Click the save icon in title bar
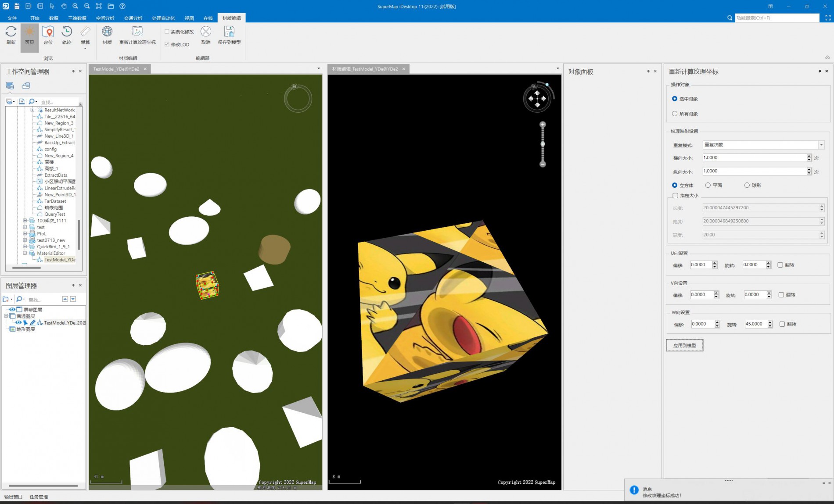The width and height of the screenshot is (834, 504). pos(17,6)
